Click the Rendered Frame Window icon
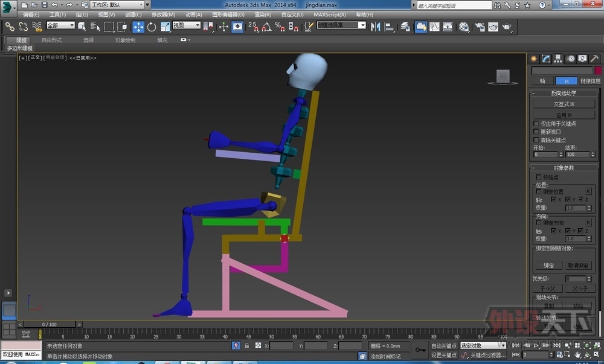 pyautogui.click(x=493, y=27)
